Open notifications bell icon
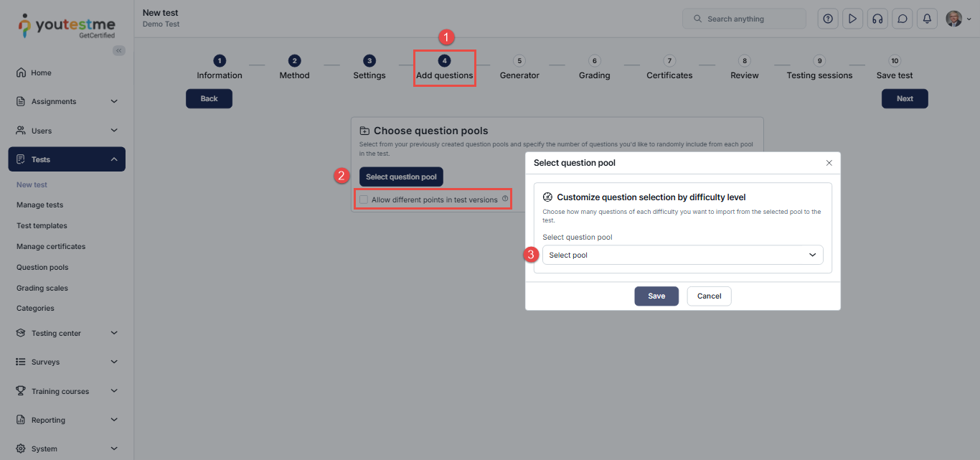 [x=928, y=19]
